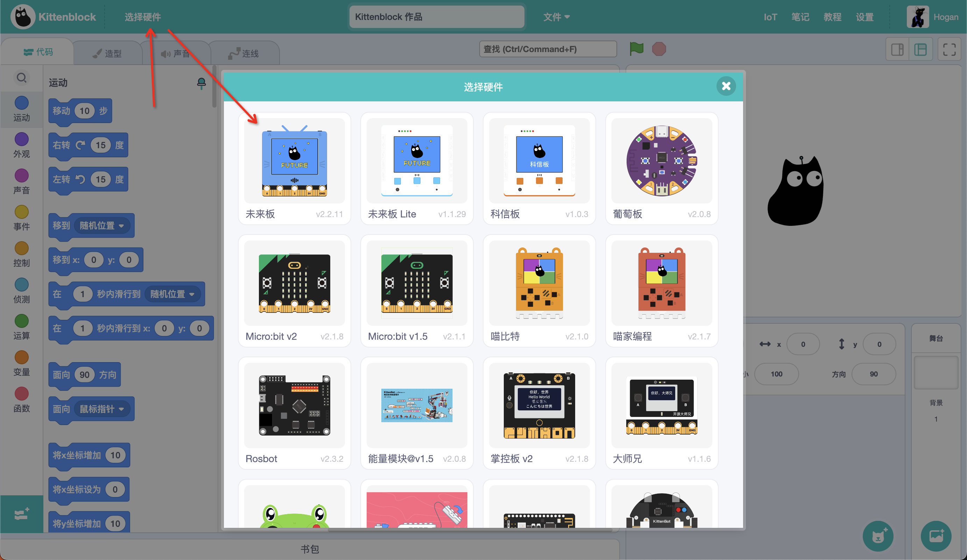Click the green flag to run

pyautogui.click(x=637, y=49)
